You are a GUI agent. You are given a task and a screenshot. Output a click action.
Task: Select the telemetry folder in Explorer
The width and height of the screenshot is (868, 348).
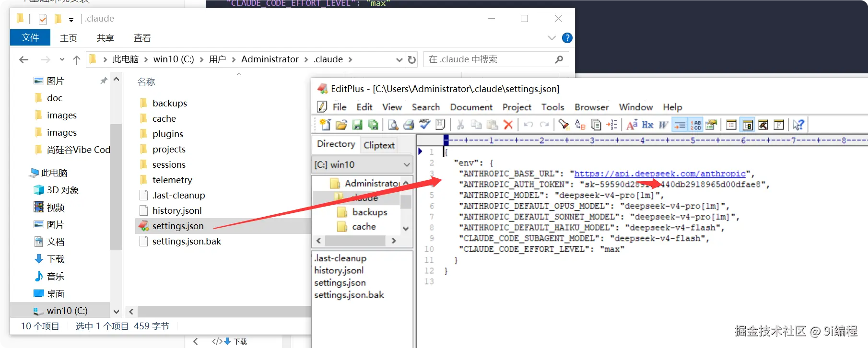click(x=172, y=180)
